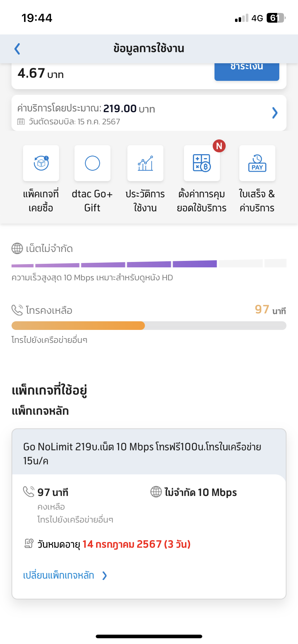Viewport: 298px width, 644px height.
Task: Open ใบเสร็จ & ค่าบริการ PAY icon
Action: [257, 163]
